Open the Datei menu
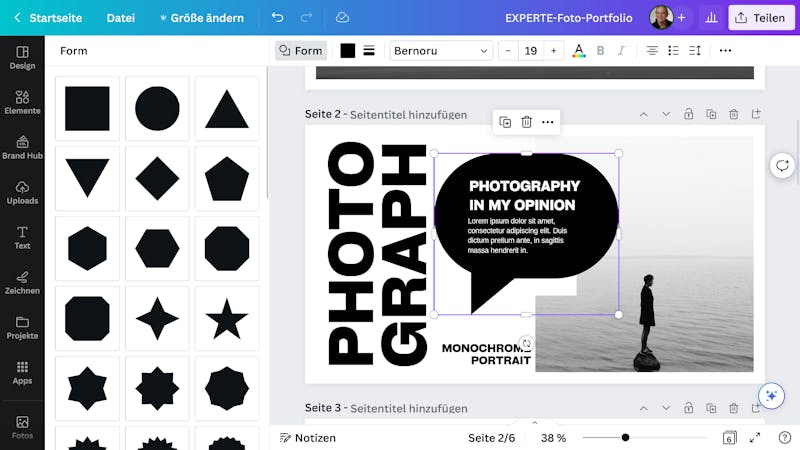Screen dimensions: 800x450 (121, 18)
